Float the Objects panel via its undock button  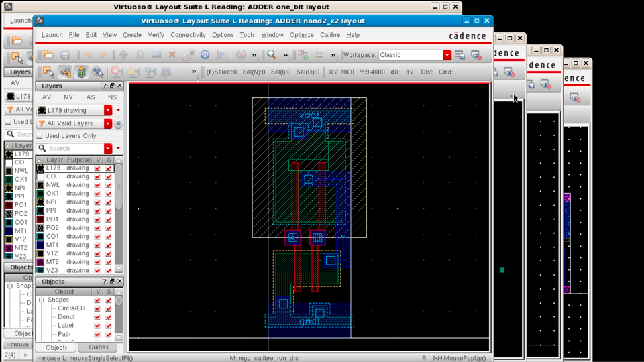112,281
